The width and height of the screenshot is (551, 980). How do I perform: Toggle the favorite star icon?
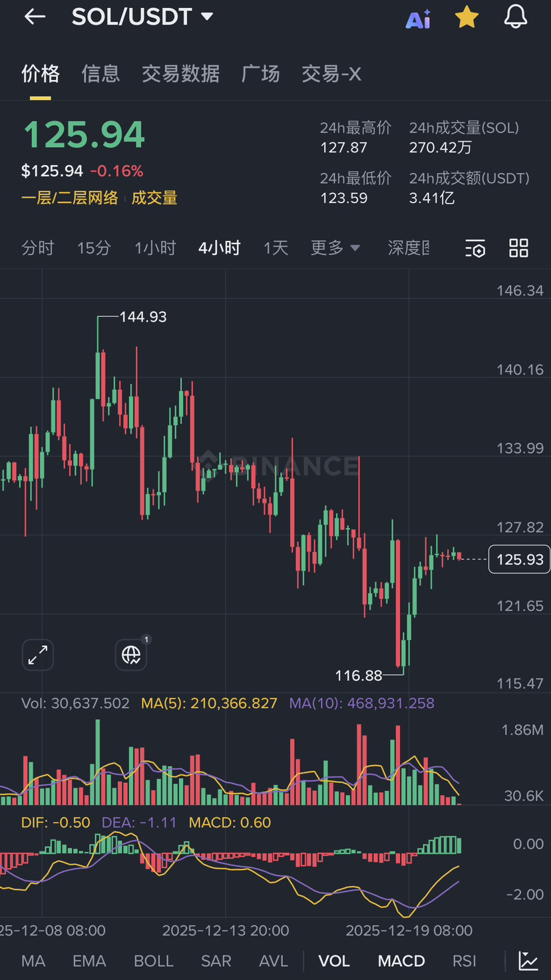[466, 18]
